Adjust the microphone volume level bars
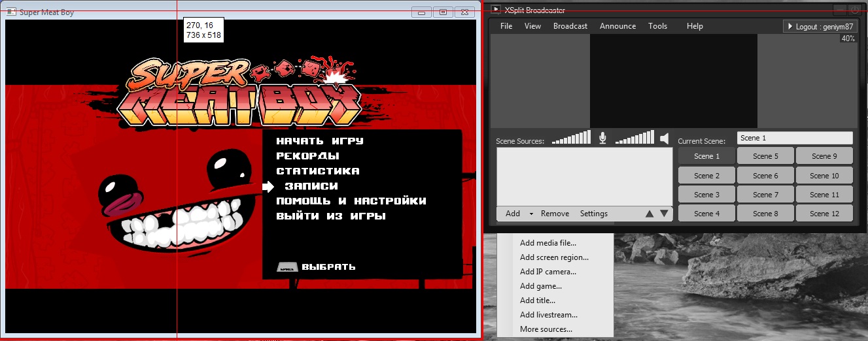The image size is (868, 341). pos(572,137)
